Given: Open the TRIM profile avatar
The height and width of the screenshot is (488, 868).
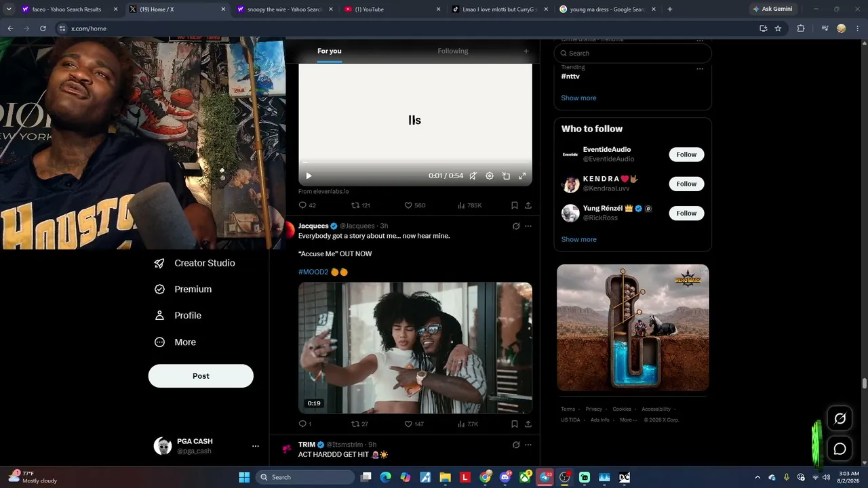Looking at the screenshot, I should (x=287, y=449).
